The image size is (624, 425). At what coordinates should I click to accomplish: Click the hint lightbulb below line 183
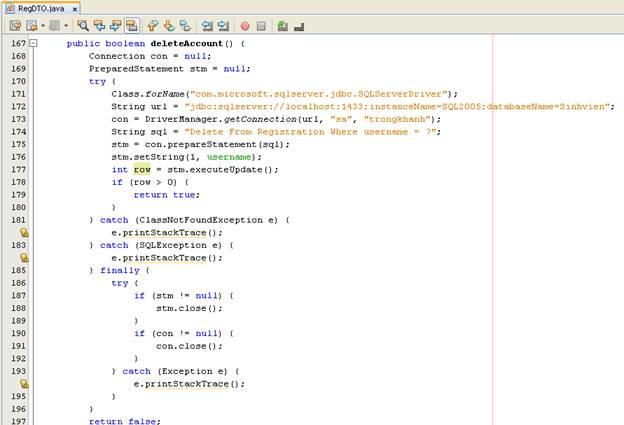coord(24,257)
